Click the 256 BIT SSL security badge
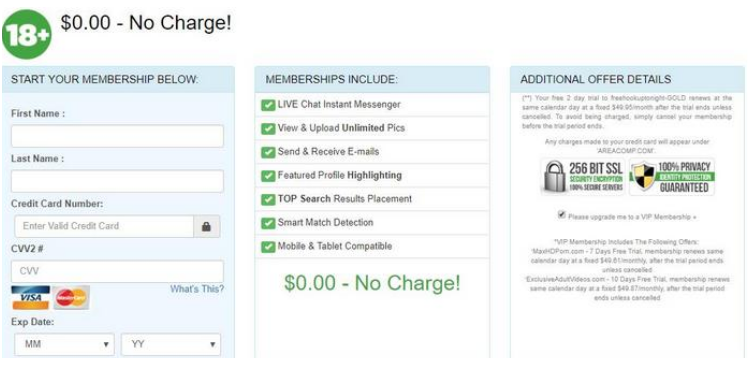The height and width of the screenshot is (392, 749). 584,177
